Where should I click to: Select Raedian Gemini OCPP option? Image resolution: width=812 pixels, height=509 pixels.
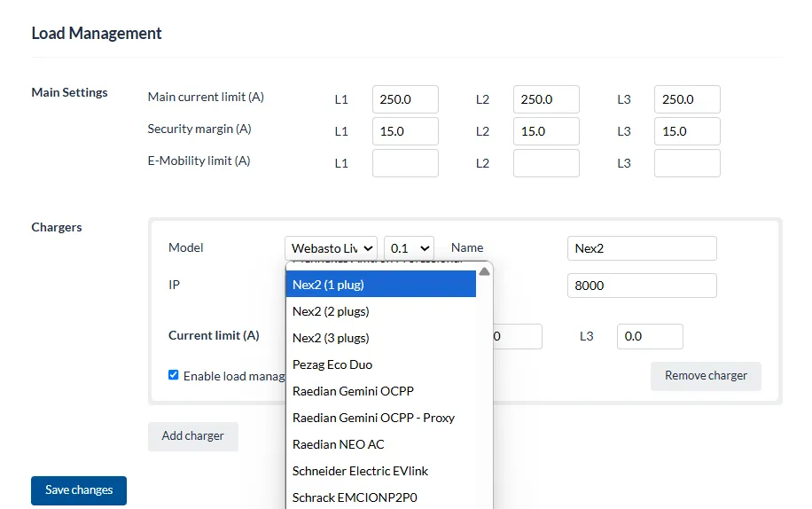click(x=380, y=391)
